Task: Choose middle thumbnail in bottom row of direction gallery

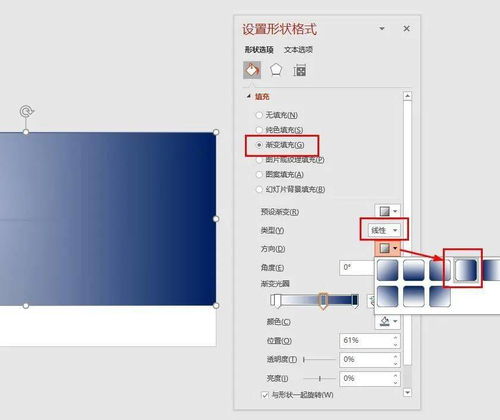Action: point(414,296)
